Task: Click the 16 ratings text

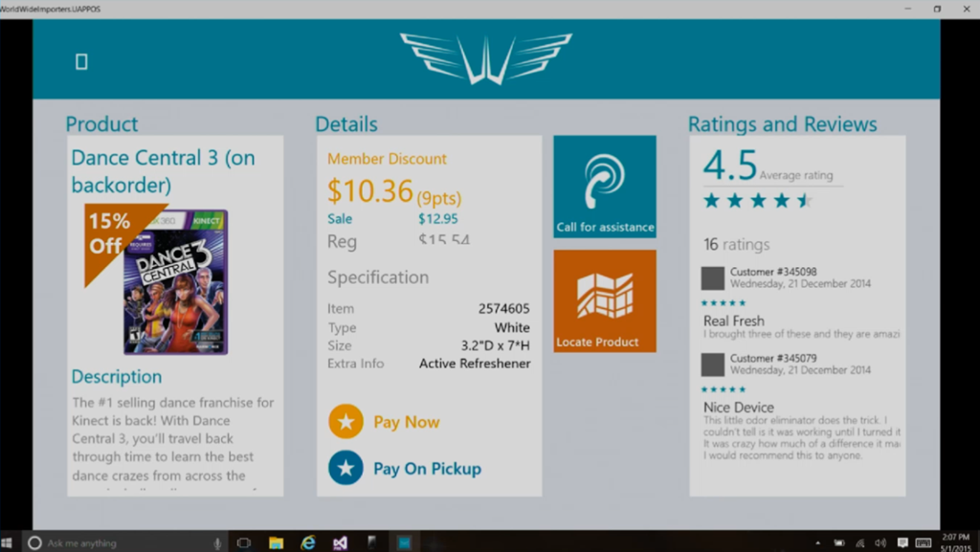Action: [x=737, y=244]
